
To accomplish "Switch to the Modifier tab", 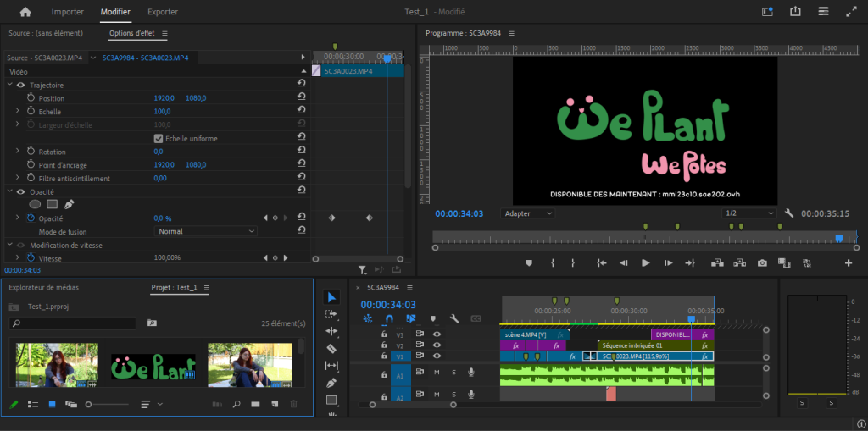I will click(115, 12).
